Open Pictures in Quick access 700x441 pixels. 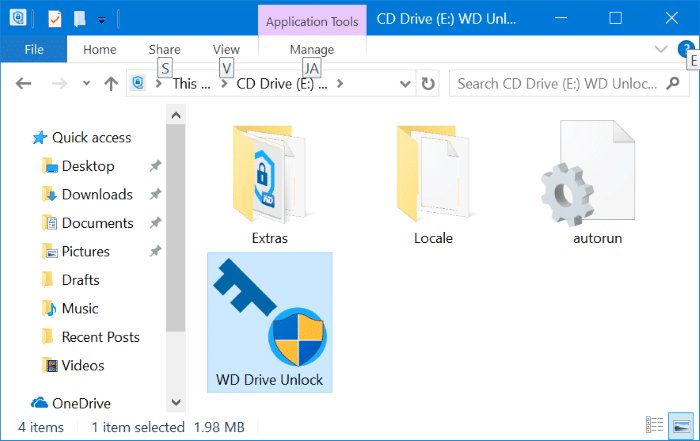pyautogui.click(x=76, y=252)
